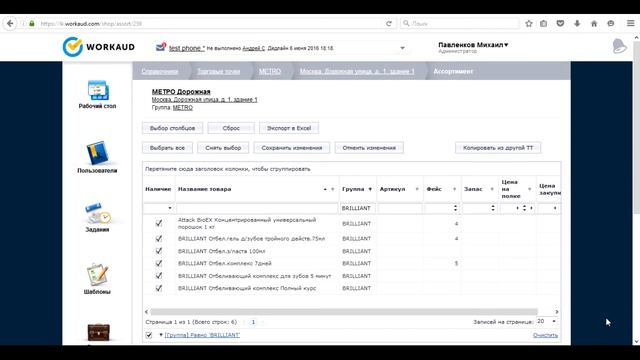
Task: Click the briefcase icon in sidebar
Action: [98, 332]
